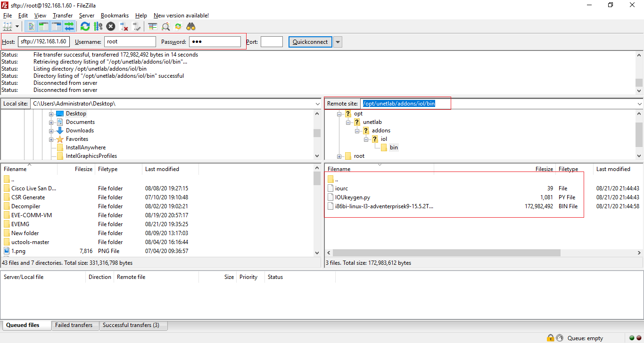Toggle the message log display
Viewport: 644px width, 343px height.
(x=31, y=26)
